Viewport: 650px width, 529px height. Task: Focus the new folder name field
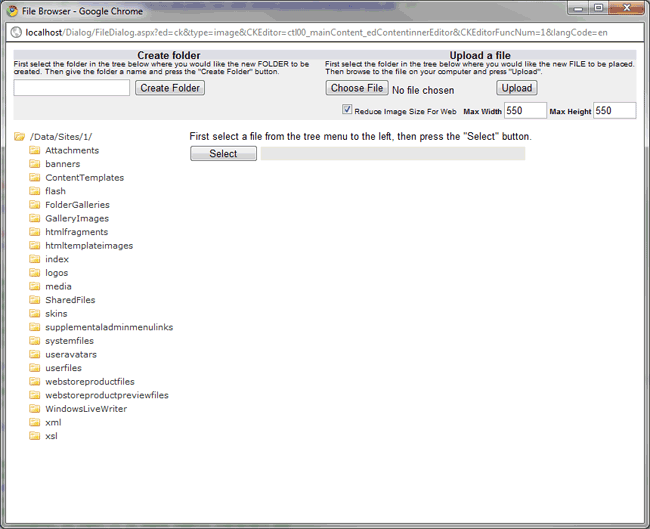tap(72, 88)
